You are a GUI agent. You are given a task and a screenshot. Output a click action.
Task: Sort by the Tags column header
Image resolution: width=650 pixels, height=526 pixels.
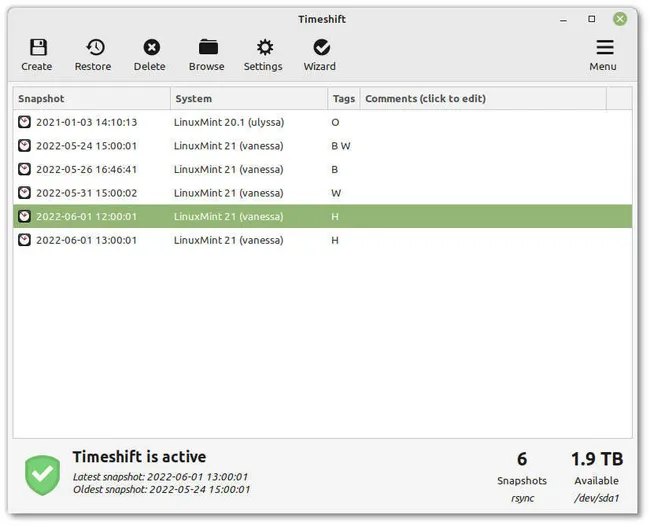click(x=344, y=99)
